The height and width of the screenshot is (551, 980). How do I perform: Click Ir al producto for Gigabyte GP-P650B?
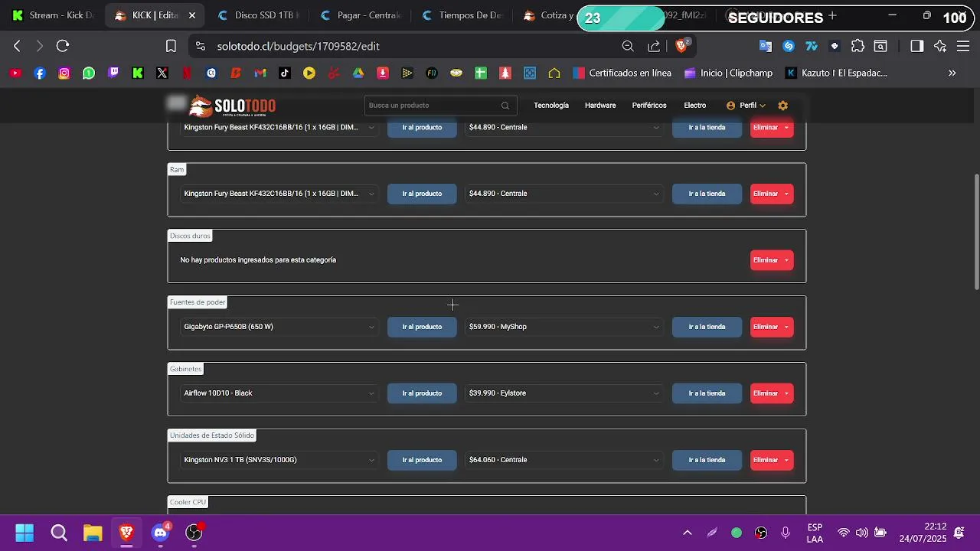click(x=422, y=327)
